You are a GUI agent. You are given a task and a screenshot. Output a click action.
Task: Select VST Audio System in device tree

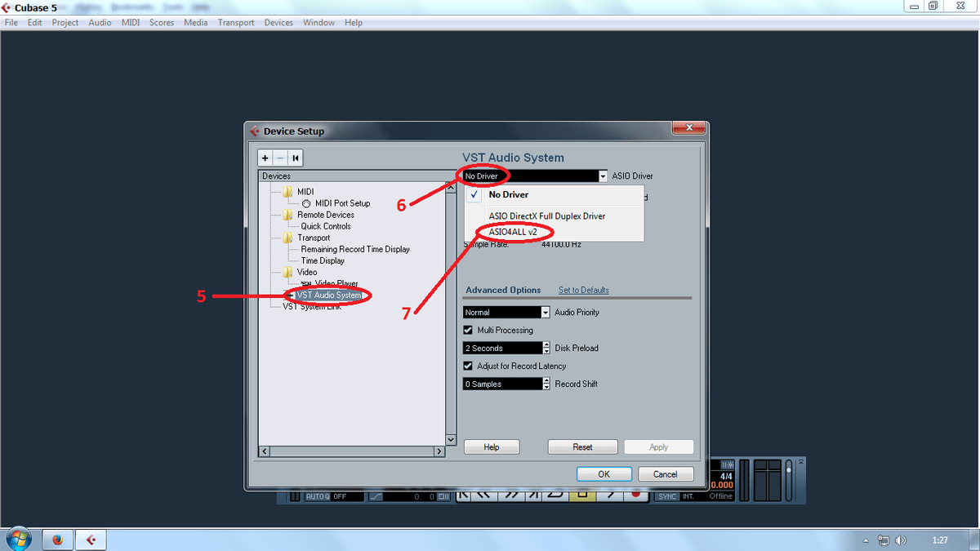[x=328, y=295]
